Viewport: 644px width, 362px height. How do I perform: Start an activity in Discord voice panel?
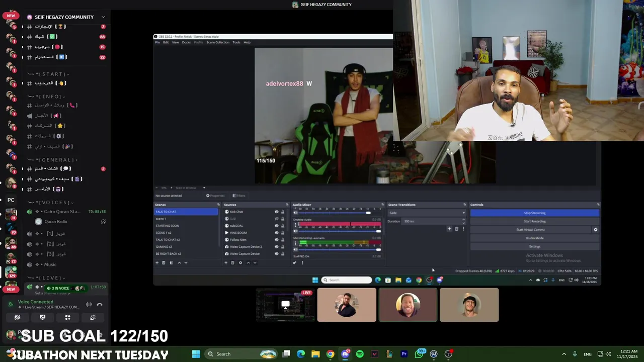67,317
